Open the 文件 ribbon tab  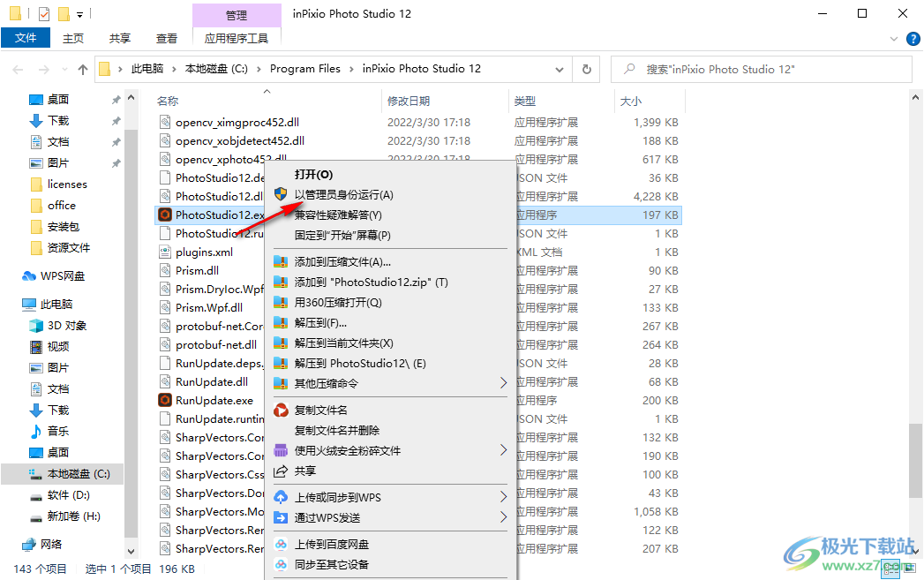coord(26,38)
